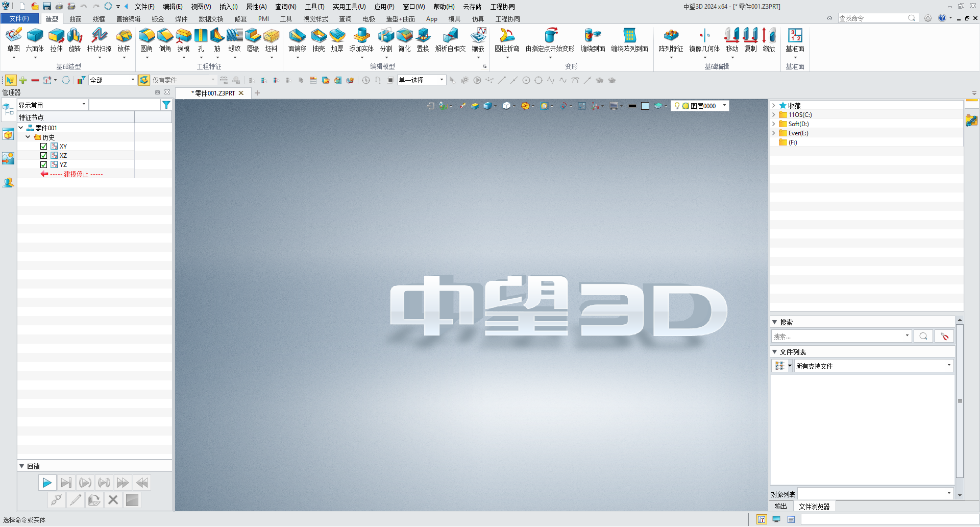This screenshot has width=980, height=527.
Task: Select the 拔模 draft tool
Action: coord(183,40)
